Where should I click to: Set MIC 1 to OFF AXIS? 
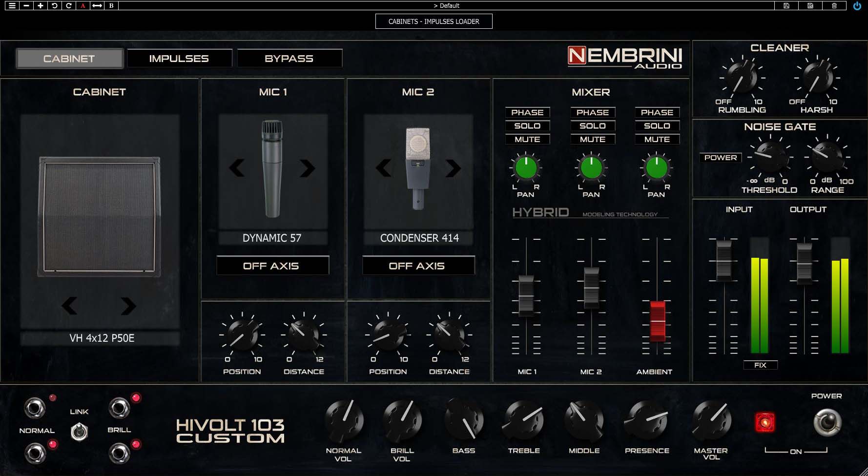272,266
